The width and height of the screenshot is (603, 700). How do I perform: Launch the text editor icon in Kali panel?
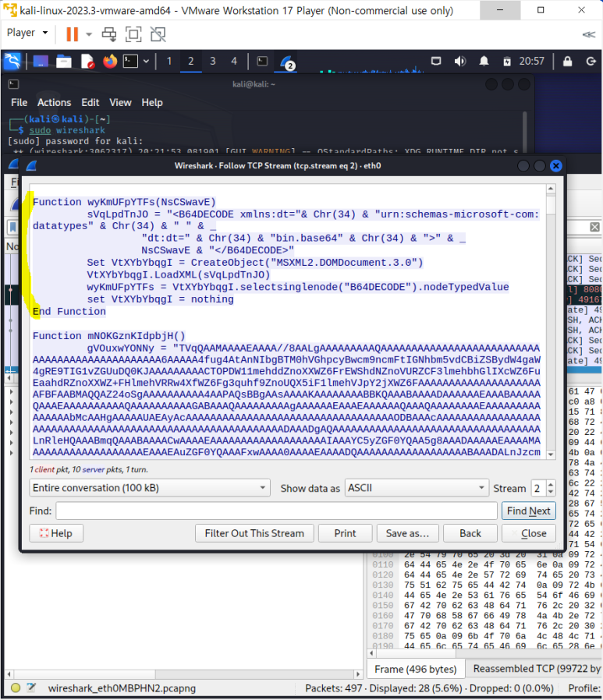pyautogui.click(x=87, y=61)
